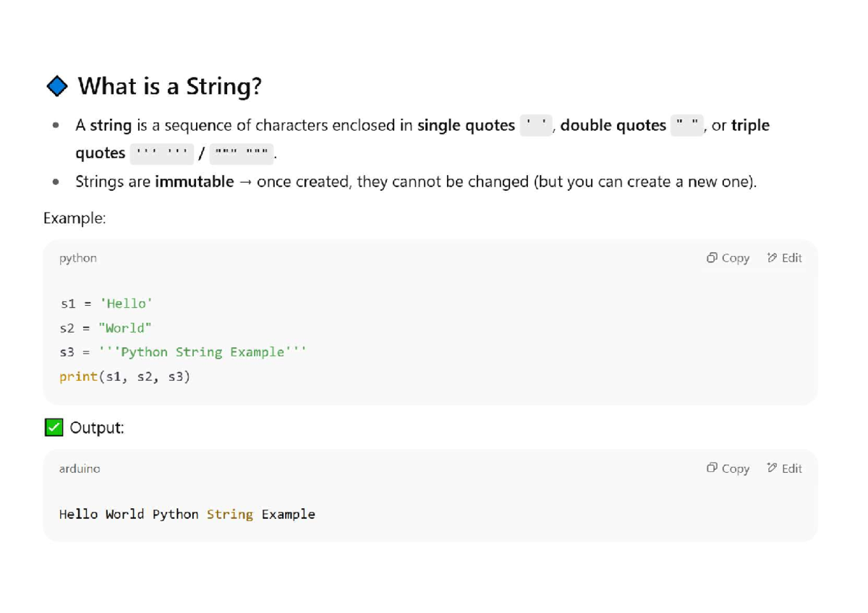The width and height of the screenshot is (868, 613).
Task: Click the Example label above the code block
Action: click(75, 218)
